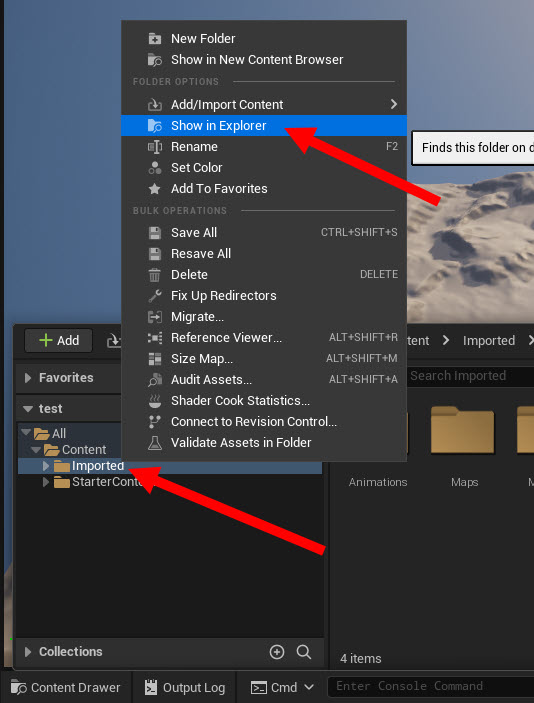Select Save All in bulk operations
534x703 pixels.
[264, 233]
